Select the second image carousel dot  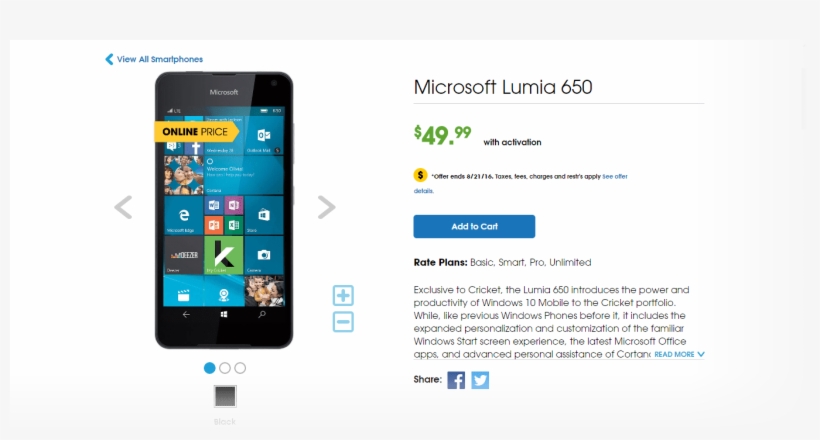point(225,368)
